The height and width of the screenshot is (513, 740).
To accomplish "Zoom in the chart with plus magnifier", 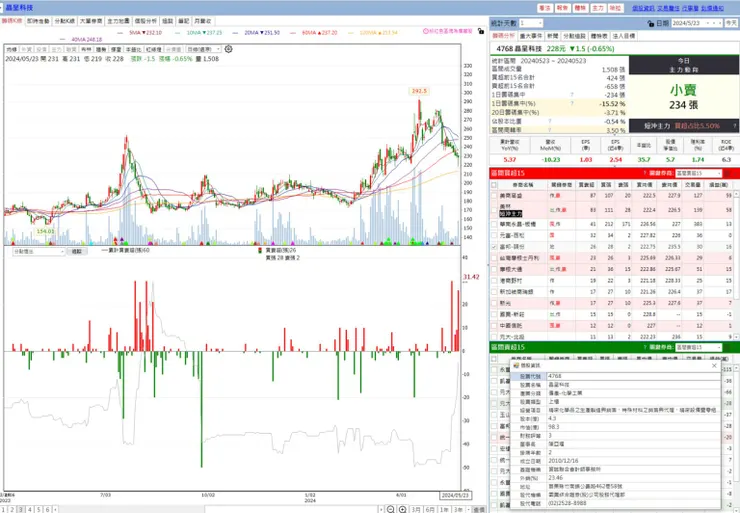I will 403,509.
